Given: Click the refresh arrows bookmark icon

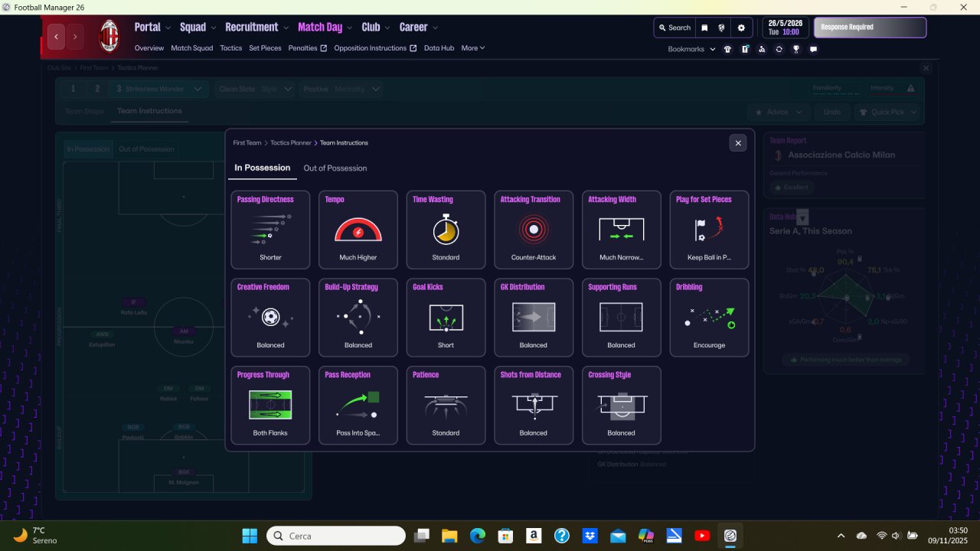Looking at the screenshot, I should click(x=779, y=49).
